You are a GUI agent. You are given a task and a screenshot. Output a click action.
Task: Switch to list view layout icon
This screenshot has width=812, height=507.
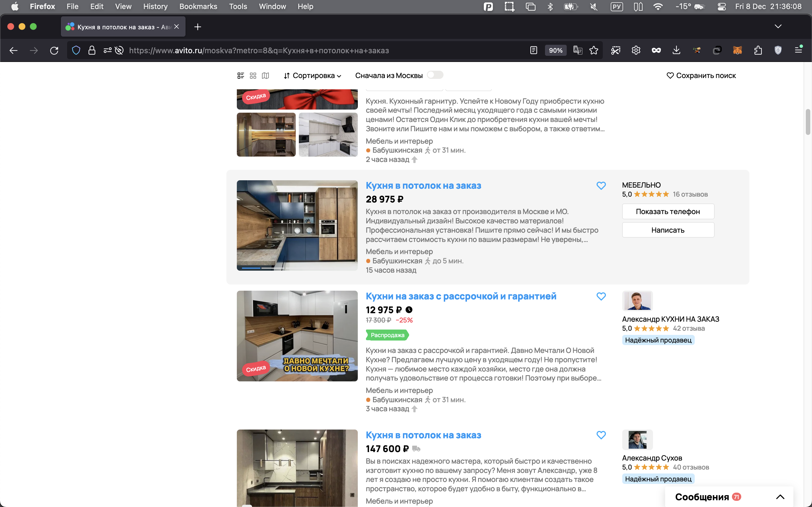click(240, 75)
